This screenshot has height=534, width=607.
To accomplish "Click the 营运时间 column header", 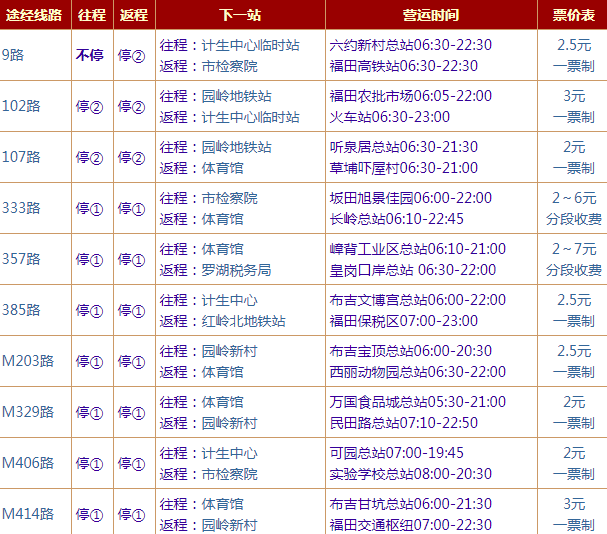I will 431,15.
